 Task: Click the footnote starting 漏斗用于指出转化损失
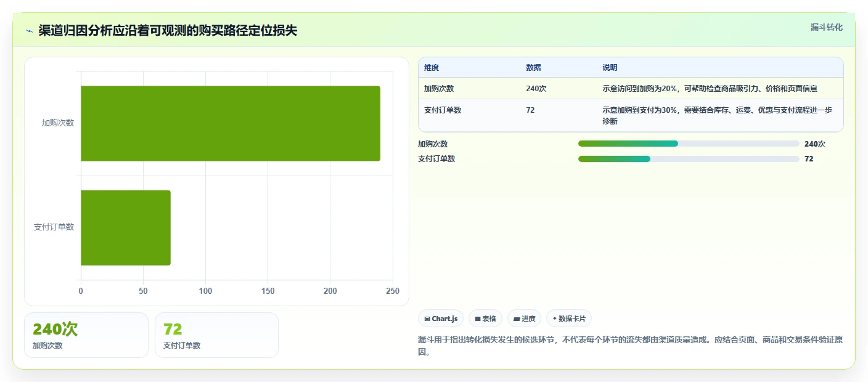[x=630, y=346]
